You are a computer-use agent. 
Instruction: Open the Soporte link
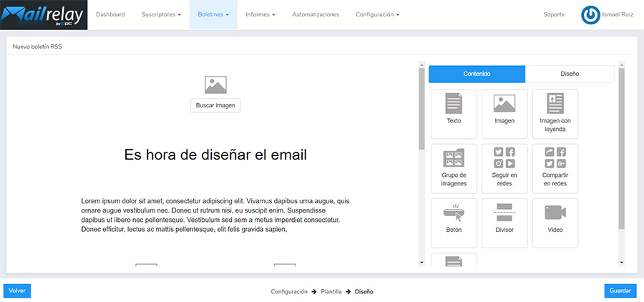pyautogui.click(x=554, y=14)
